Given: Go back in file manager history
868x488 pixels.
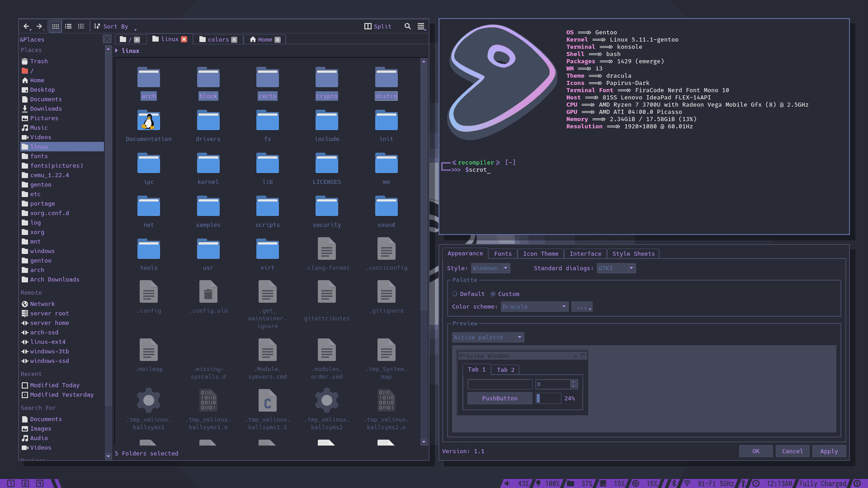Looking at the screenshot, I should pos(26,26).
